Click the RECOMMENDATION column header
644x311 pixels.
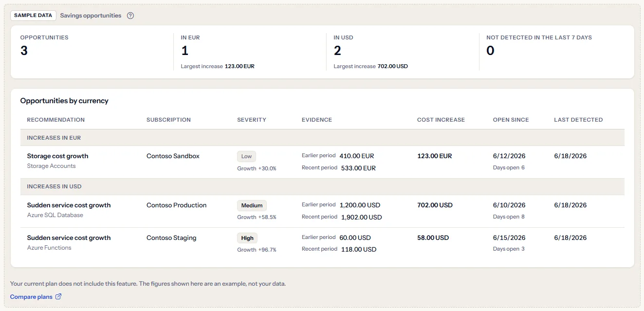56,120
